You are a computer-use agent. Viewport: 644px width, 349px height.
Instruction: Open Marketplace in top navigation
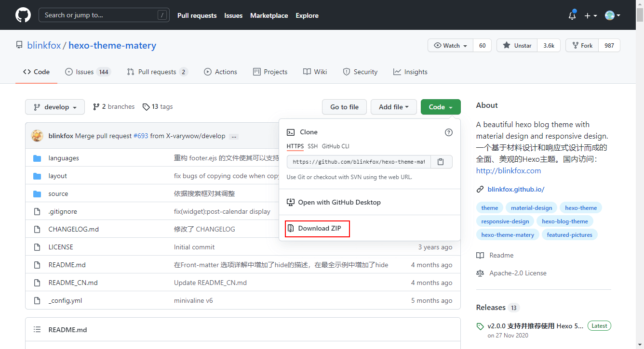coord(269,15)
